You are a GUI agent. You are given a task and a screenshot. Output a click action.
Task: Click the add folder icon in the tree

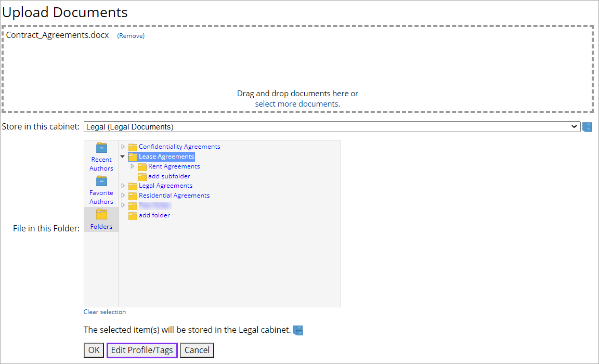click(133, 215)
